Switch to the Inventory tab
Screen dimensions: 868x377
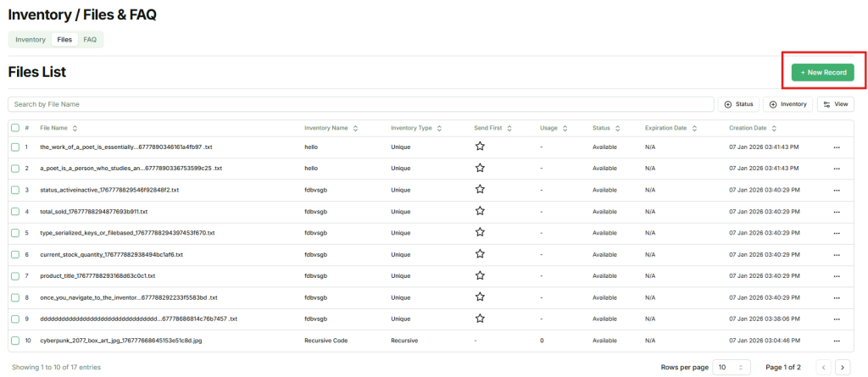pos(31,40)
